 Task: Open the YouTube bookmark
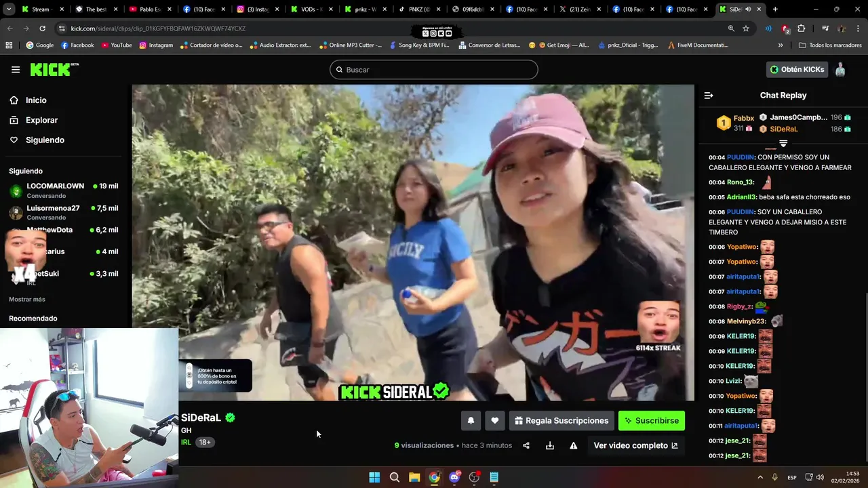[x=117, y=45]
